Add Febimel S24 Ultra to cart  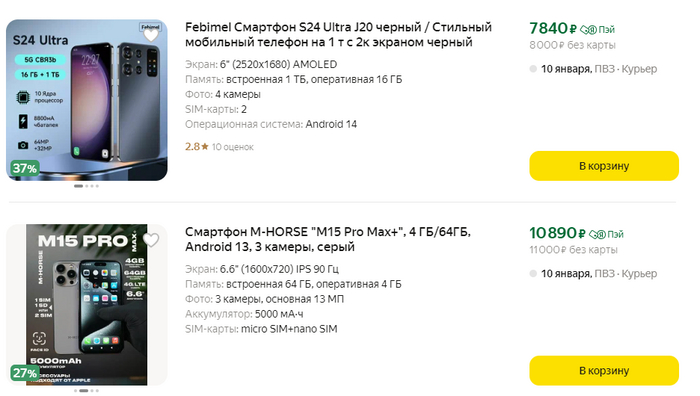pos(604,166)
